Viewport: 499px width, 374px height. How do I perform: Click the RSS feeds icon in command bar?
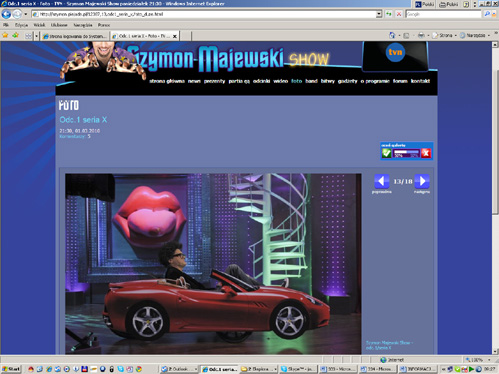coord(406,35)
